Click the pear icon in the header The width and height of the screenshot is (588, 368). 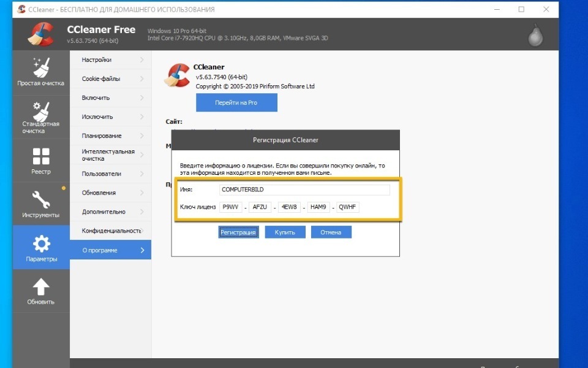click(x=535, y=36)
